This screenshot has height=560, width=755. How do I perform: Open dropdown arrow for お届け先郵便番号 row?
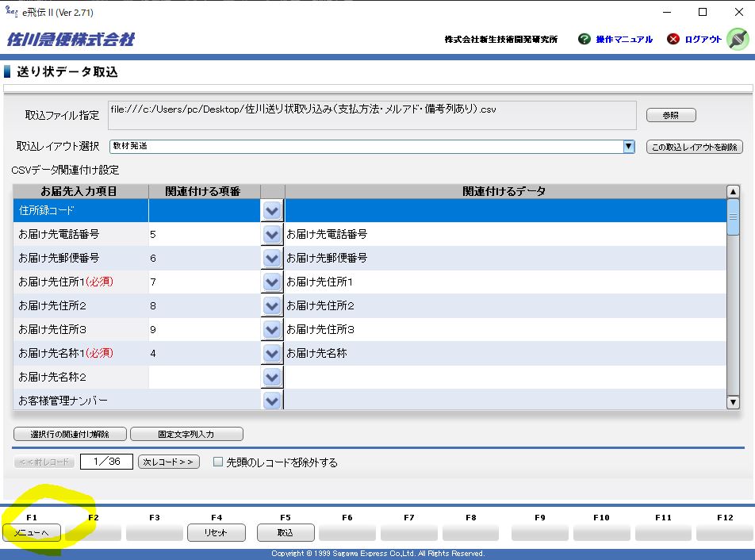pos(272,259)
